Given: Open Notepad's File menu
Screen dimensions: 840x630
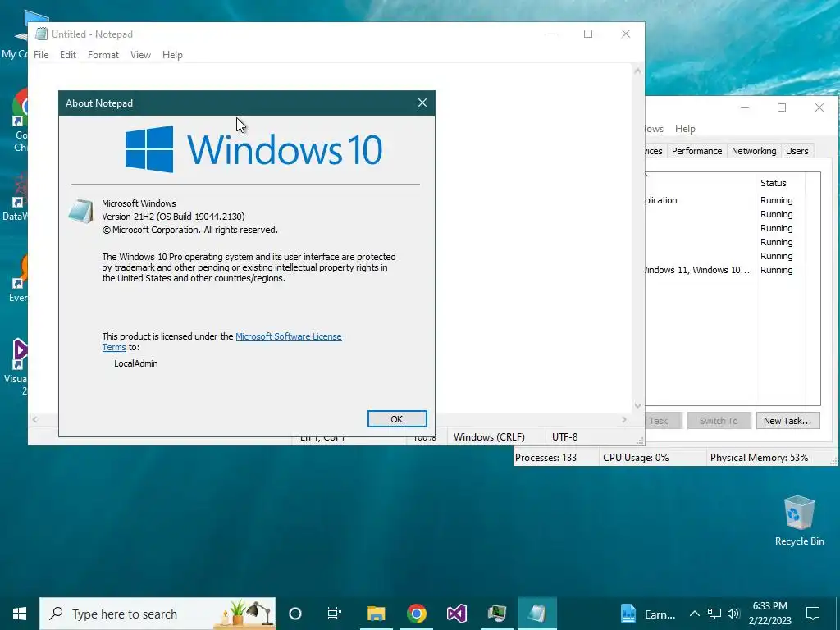Looking at the screenshot, I should (x=41, y=55).
